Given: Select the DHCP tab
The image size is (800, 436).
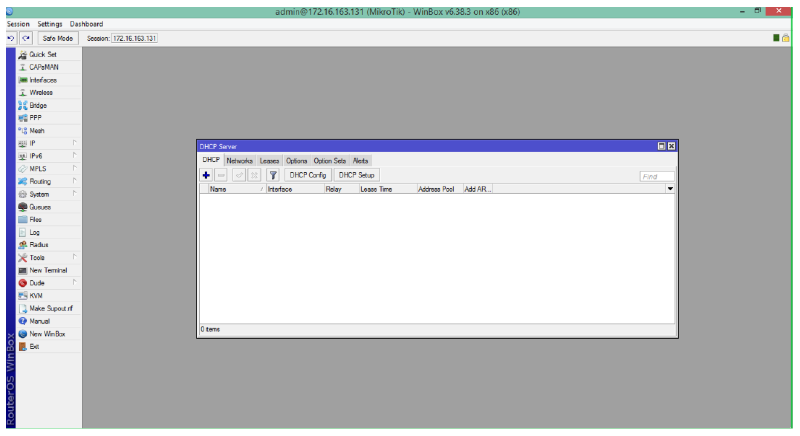Looking at the screenshot, I should click(x=211, y=160).
